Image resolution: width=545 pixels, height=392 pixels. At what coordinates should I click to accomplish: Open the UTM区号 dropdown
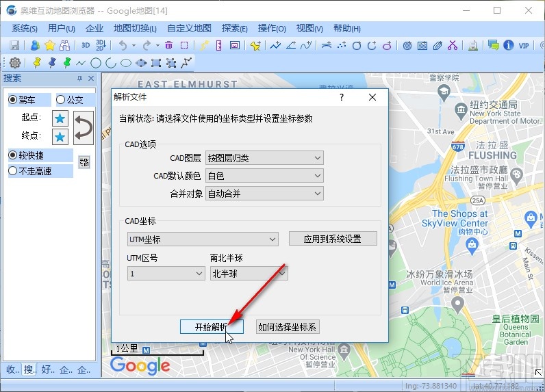pos(166,274)
